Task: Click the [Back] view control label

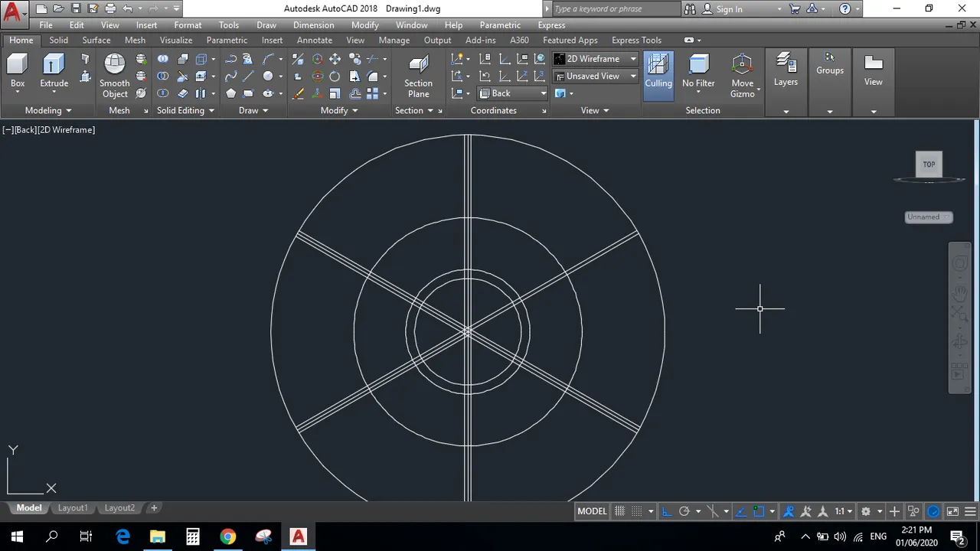Action: (25, 130)
